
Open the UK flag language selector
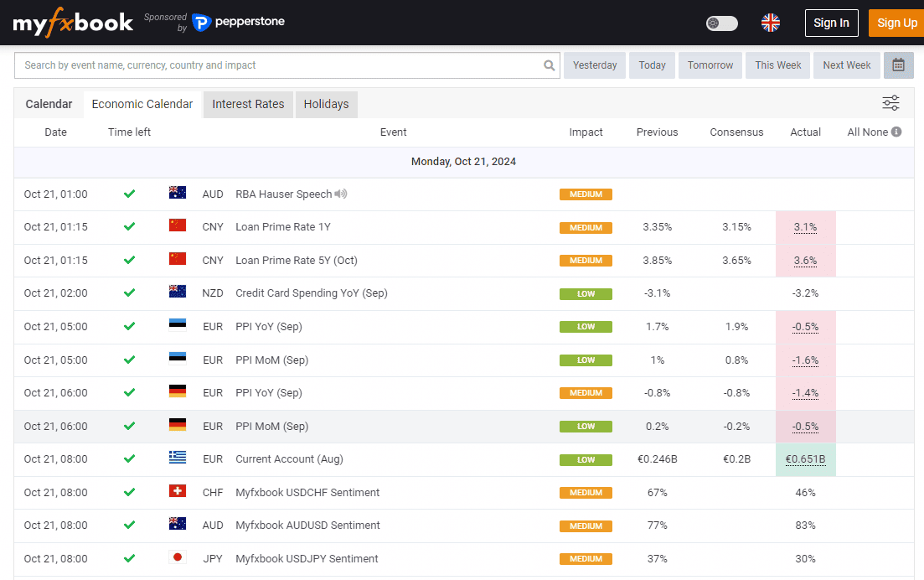(770, 23)
